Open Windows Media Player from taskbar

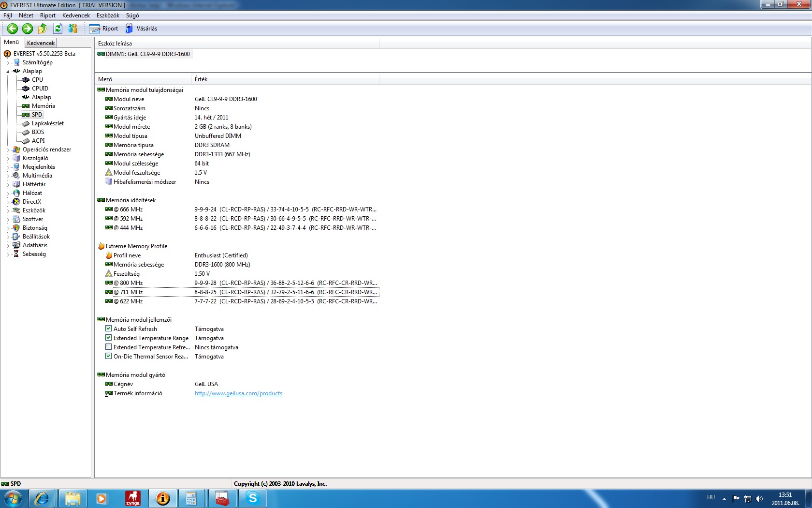click(x=102, y=498)
